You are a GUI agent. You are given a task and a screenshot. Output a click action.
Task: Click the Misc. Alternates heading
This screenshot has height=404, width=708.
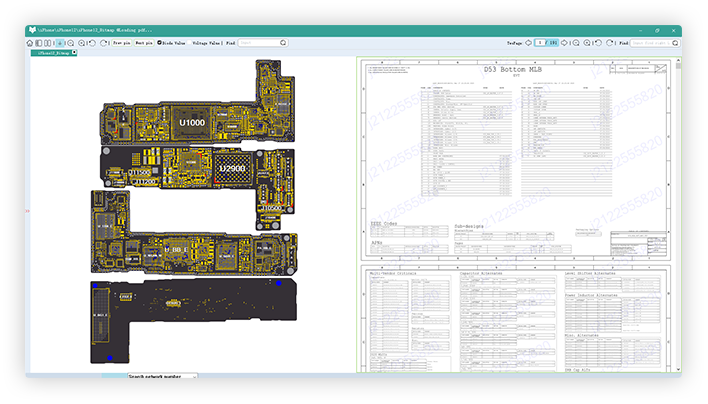coord(582,335)
